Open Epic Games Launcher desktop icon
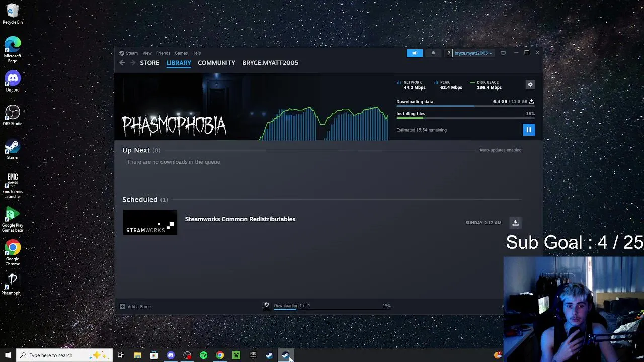 (13, 186)
